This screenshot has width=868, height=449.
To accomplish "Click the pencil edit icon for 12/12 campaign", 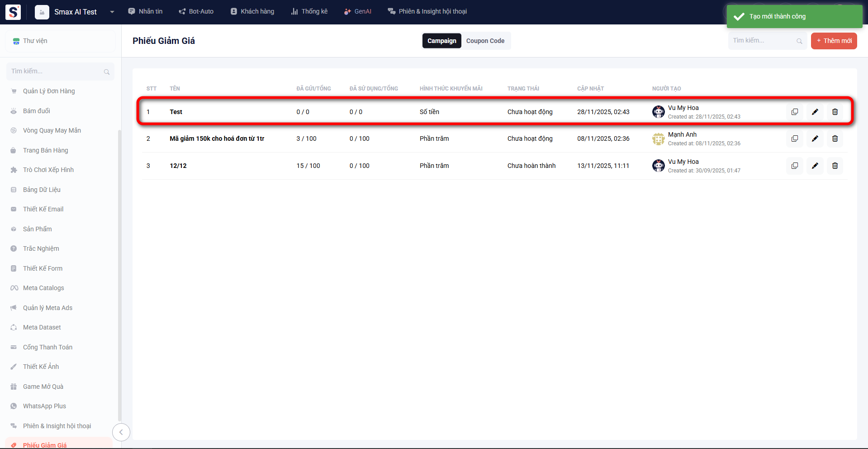I will pyautogui.click(x=815, y=166).
